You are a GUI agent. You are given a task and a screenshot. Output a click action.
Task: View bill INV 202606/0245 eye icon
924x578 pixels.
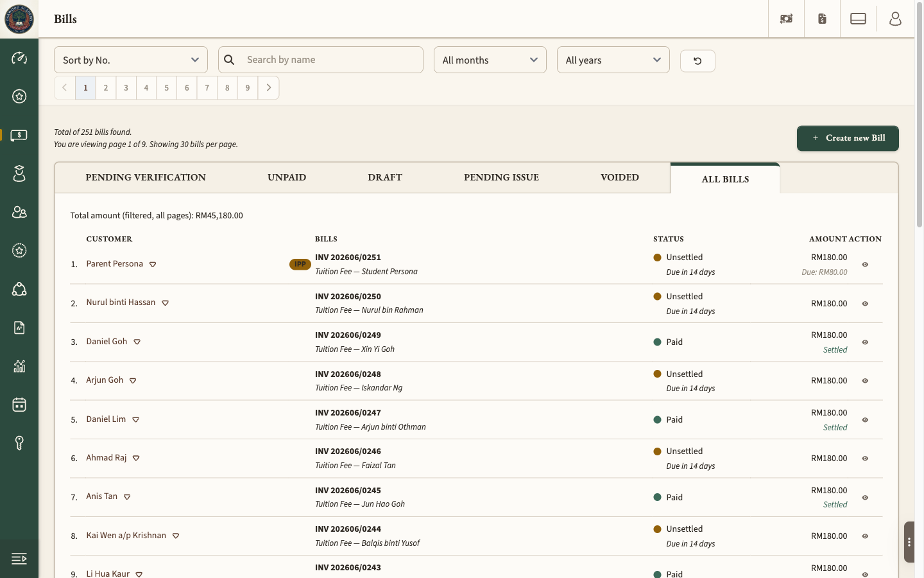coord(865,498)
